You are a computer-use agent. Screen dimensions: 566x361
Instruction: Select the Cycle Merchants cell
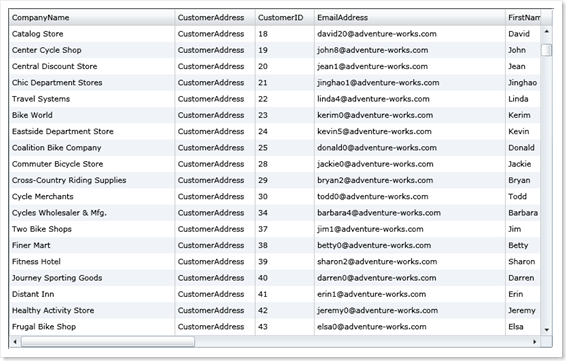point(92,196)
